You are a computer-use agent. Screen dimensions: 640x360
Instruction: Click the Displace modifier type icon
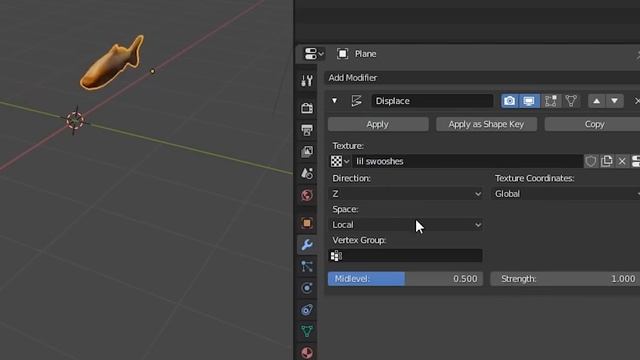(356, 101)
